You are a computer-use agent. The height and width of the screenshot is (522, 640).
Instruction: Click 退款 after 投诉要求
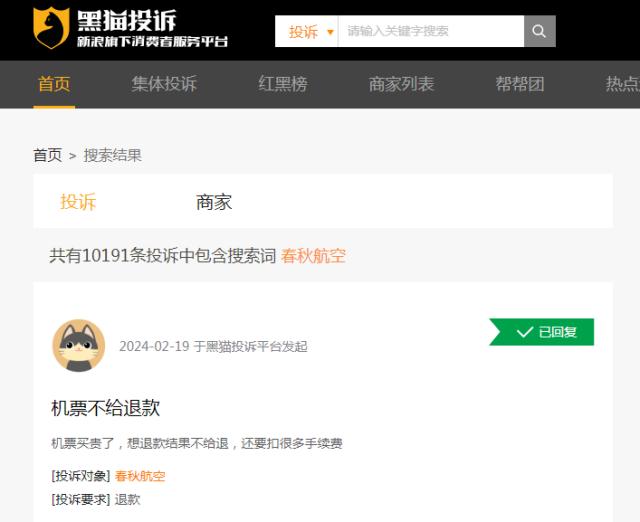(x=127, y=500)
